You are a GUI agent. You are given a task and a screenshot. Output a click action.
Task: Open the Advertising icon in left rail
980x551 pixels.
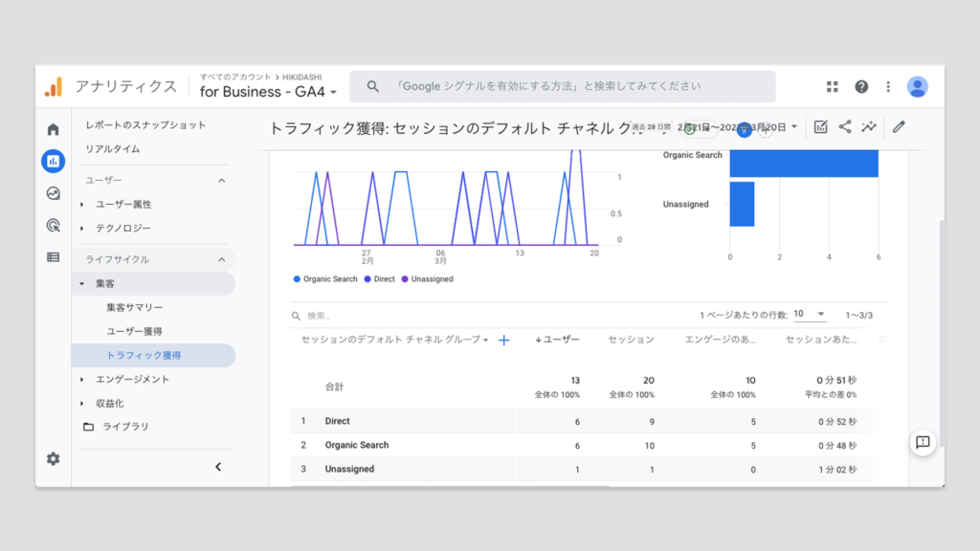click(53, 226)
